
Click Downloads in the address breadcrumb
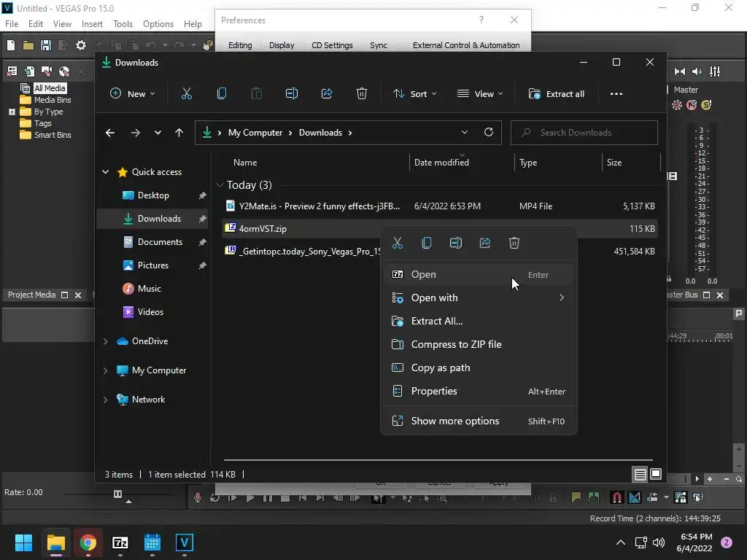click(x=321, y=133)
